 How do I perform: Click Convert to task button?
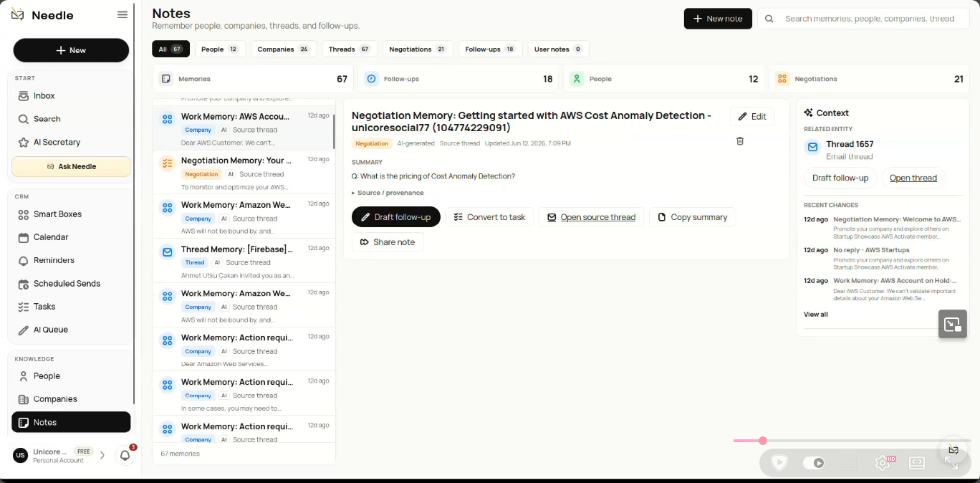coord(489,217)
